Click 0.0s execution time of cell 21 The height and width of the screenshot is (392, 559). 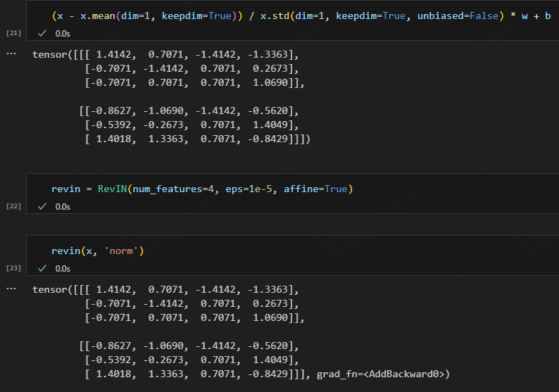click(x=63, y=34)
